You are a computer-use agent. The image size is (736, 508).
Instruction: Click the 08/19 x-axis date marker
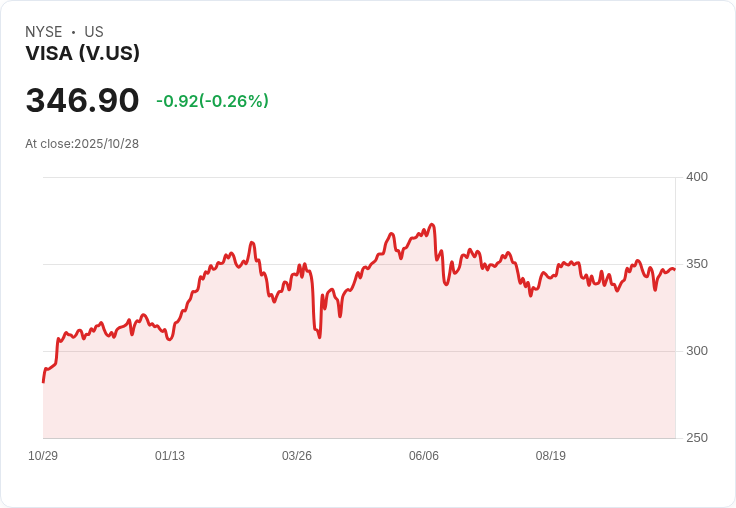tap(551, 456)
